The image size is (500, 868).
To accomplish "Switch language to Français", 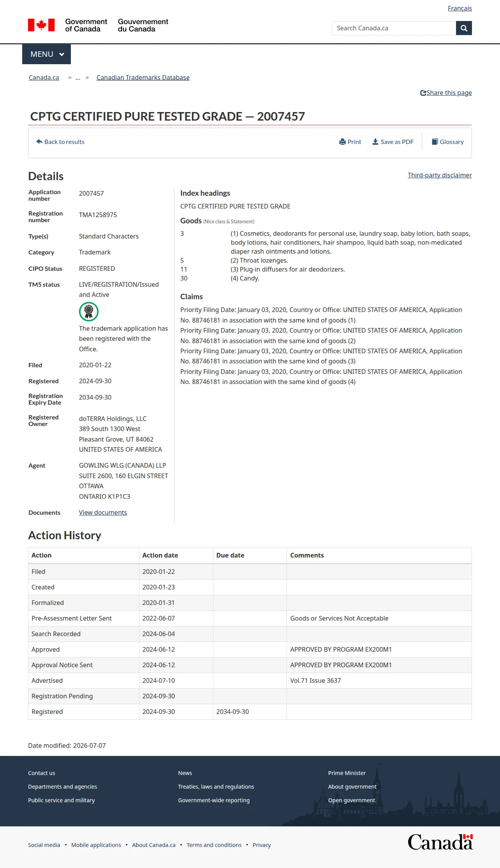I will (460, 8).
